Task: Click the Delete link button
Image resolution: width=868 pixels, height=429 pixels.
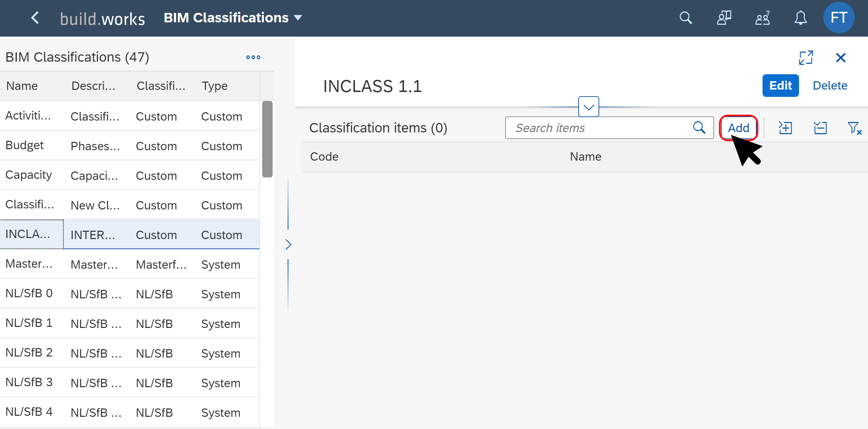Action: (x=830, y=85)
